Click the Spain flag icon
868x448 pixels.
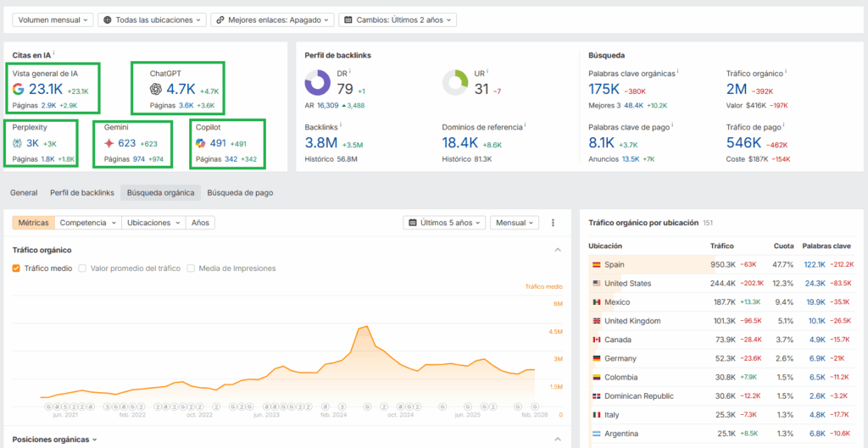pyautogui.click(x=596, y=264)
